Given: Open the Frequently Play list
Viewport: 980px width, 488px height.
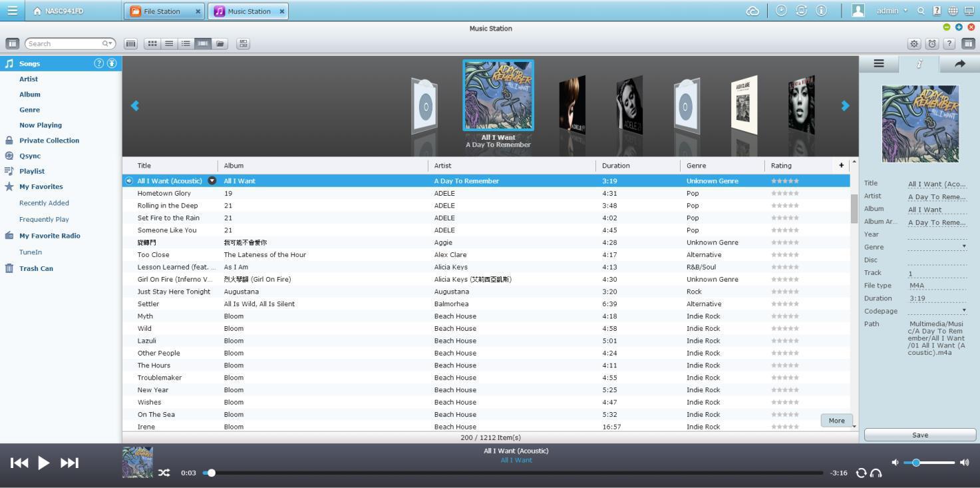Looking at the screenshot, I should coord(44,219).
